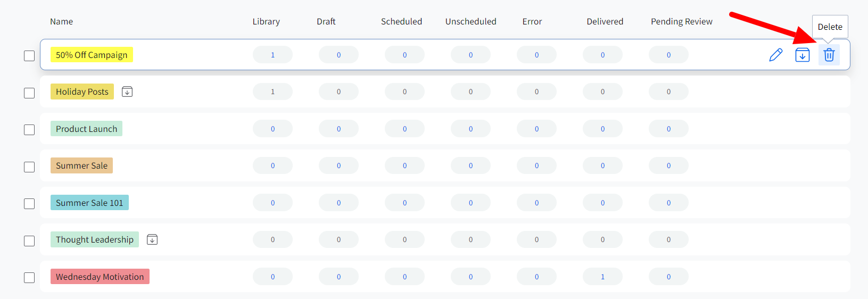Click the red Wednesday Motivation label tag
868x299 pixels.
coord(100,277)
